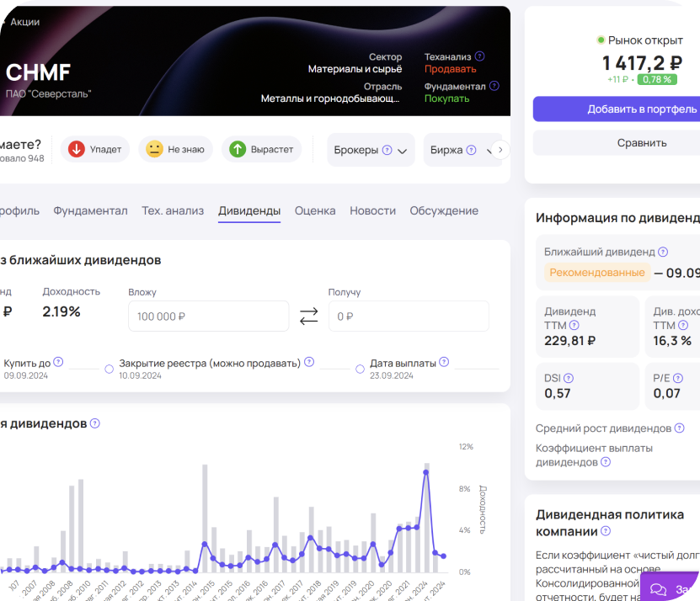This screenshot has width=700, height=601.
Task: Click the Добавить в портфель button
Action: point(617,109)
